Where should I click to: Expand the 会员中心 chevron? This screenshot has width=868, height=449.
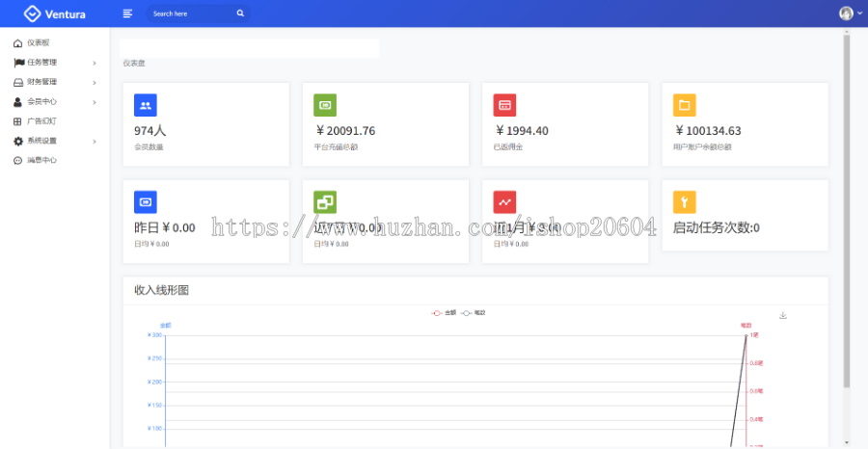point(95,102)
